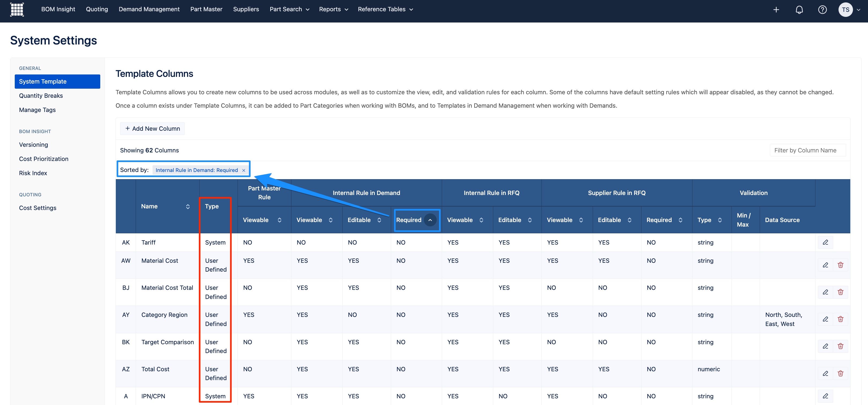Sort Internal Rule in RFQ Editable column
Image resolution: width=868 pixels, height=405 pixels.
[x=530, y=220]
